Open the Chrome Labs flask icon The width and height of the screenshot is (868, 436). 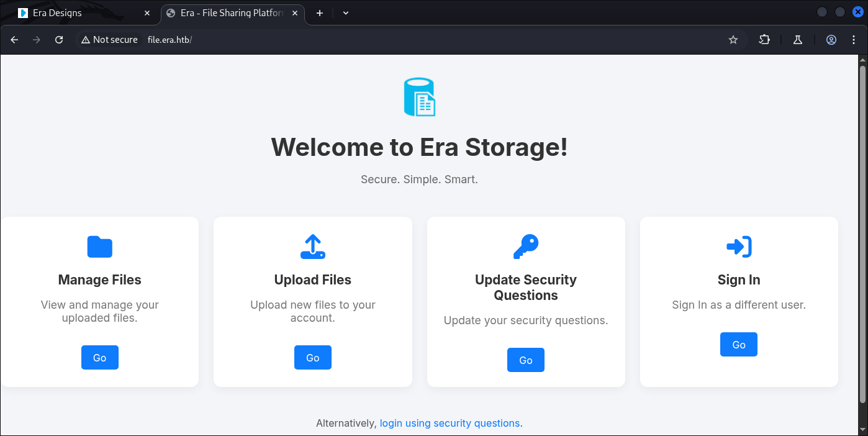coord(798,40)
